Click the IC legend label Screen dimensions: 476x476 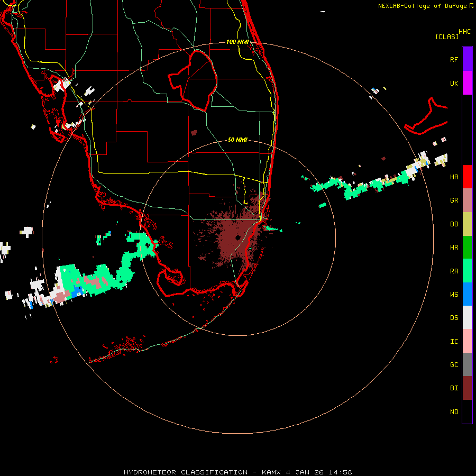[454, 342]
